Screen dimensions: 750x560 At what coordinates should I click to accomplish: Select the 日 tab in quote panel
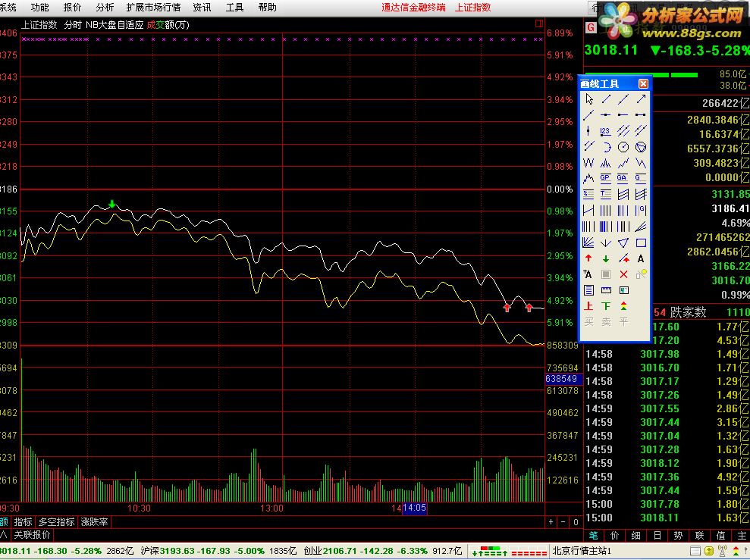657,535
